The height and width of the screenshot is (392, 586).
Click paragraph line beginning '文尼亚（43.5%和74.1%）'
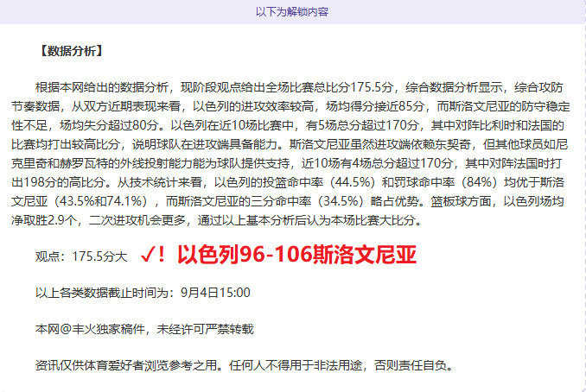click(288, 201)
